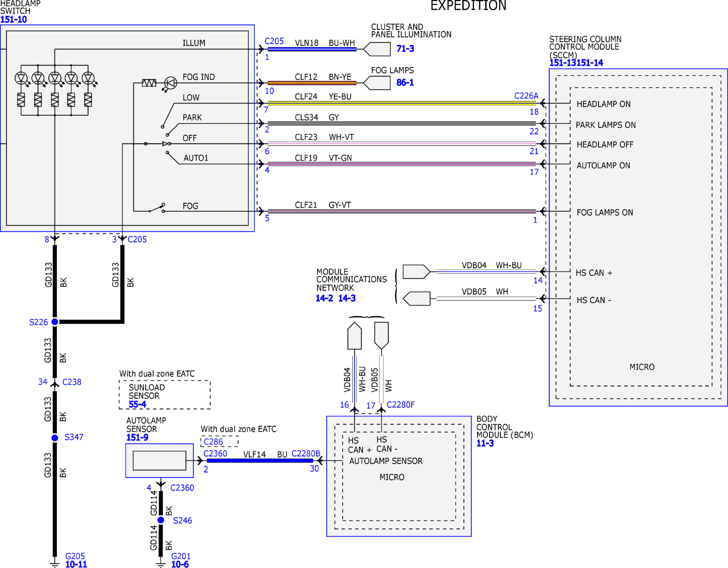Open the 151-9 autolamp sensor reference
Image resolution: width=728 pixels, height=568 pixels.
[x=137, y=438]
